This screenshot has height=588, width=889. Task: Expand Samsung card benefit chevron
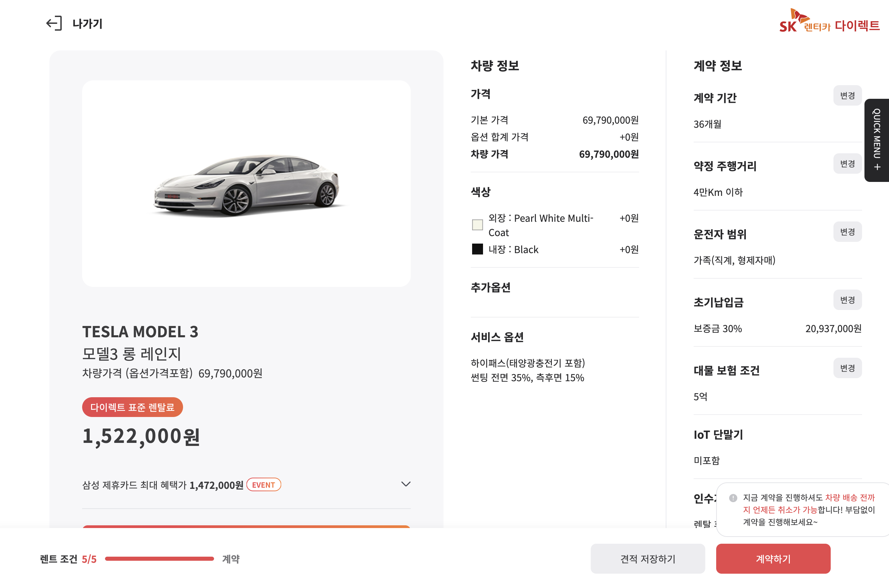coord(406,484)
